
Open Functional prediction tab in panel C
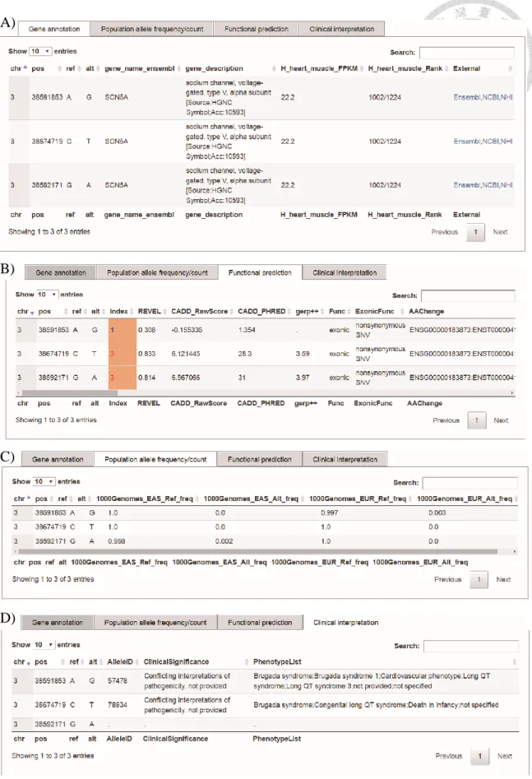[x=259, y=460]
